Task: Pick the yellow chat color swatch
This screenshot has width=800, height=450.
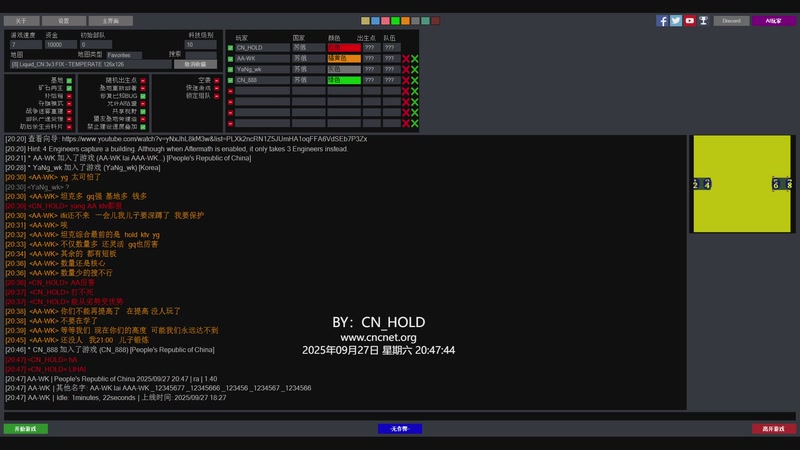Action: click(x=365, y=21)
